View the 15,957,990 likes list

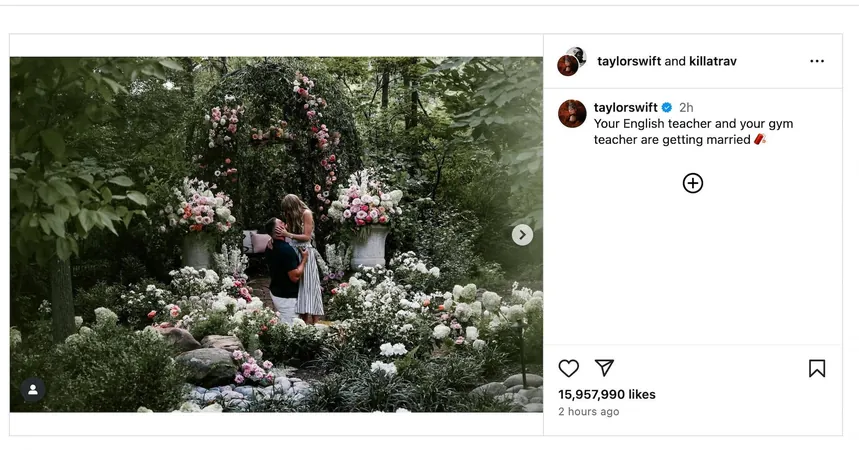(606, 395)
